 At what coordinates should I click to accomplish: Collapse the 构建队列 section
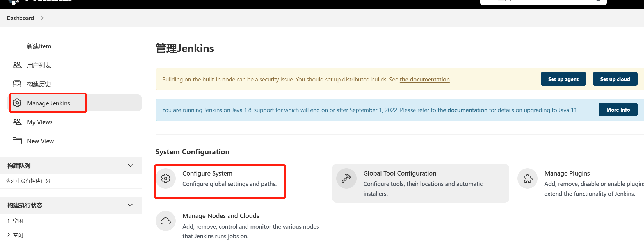(x=130, y=165)
